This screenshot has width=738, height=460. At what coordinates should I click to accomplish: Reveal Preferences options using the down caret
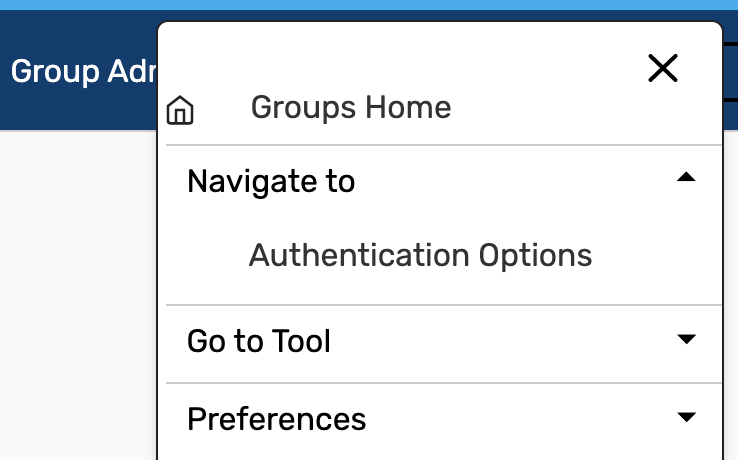[x=685, y=416]
